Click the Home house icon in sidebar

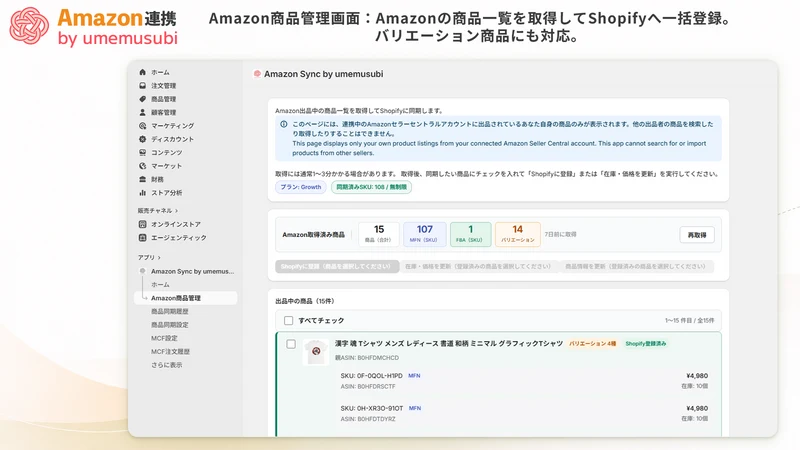pyautogui.click(x=142, y=72)
